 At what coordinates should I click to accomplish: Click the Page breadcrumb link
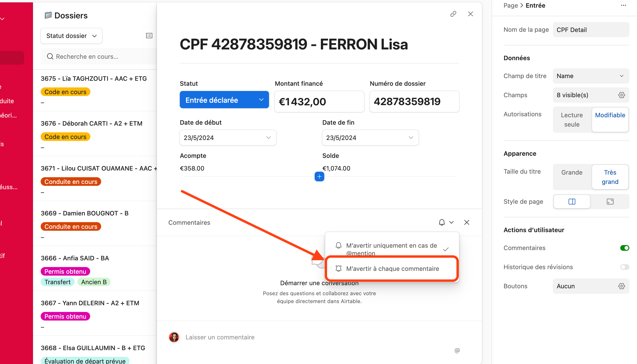[511, 5]
